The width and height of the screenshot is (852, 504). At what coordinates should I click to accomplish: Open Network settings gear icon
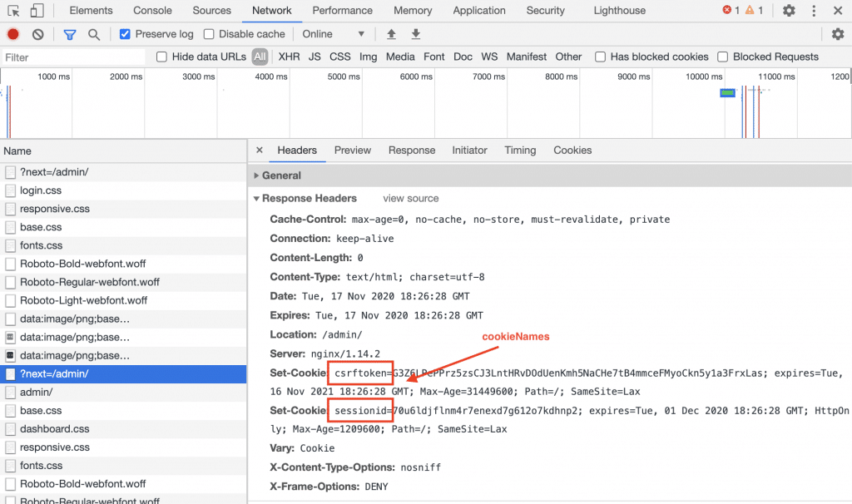(x=838, y=34)
